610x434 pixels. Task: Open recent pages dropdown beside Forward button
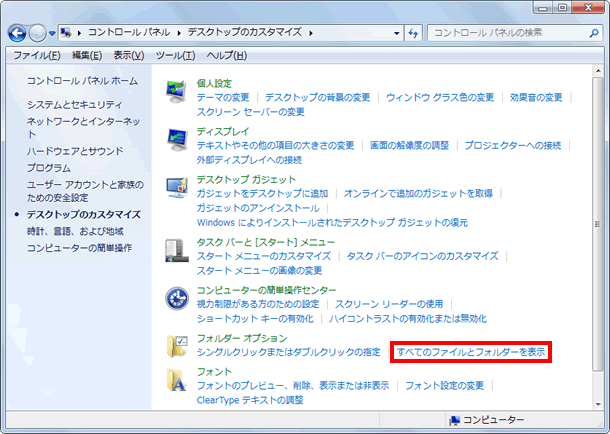52,33
